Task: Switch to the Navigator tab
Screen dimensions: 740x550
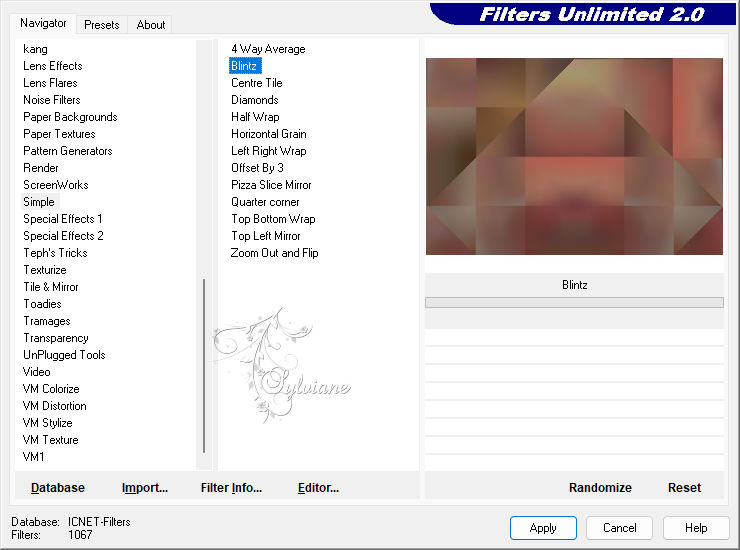Action: (43, 23)
